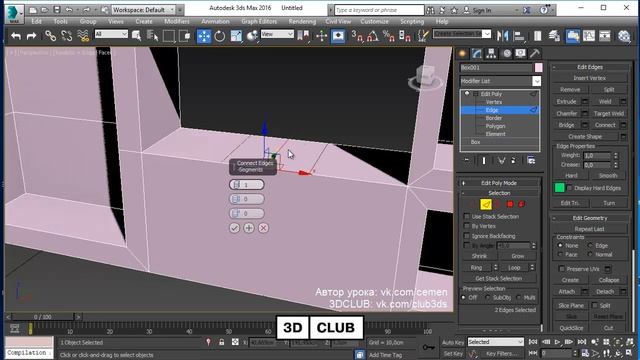Collapse the Edit Edges rollout

pyautogui.click(x=590, y=67)
